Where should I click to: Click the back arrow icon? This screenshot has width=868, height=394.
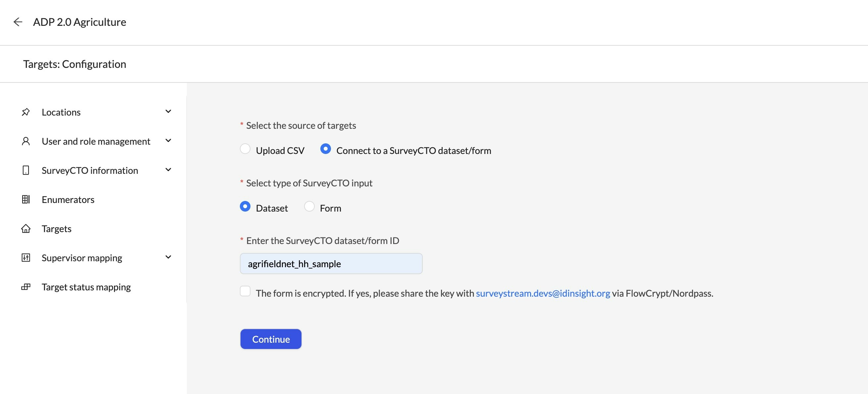pyautogui.click(x=18, y=22)
